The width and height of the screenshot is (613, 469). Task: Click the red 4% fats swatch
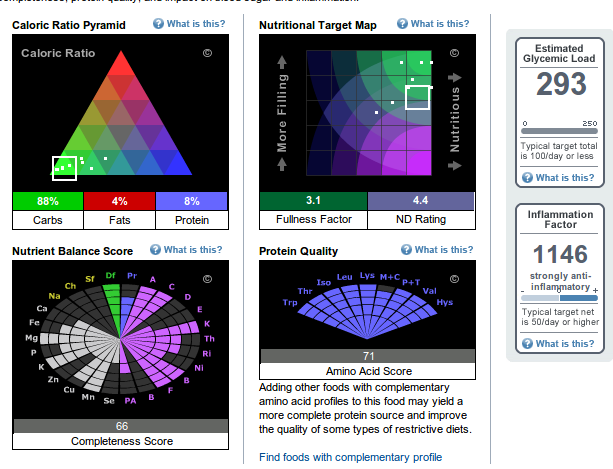(x=120, y=201)
